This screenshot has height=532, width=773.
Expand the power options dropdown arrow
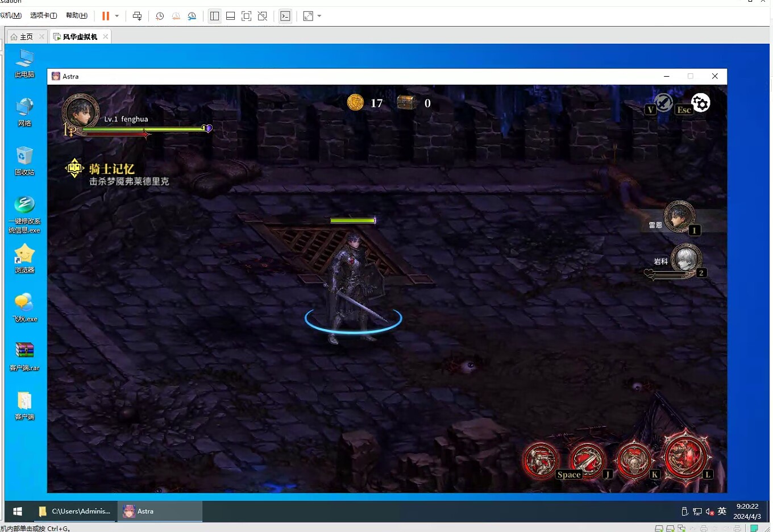pyautogui.click(x=117, y=16)
